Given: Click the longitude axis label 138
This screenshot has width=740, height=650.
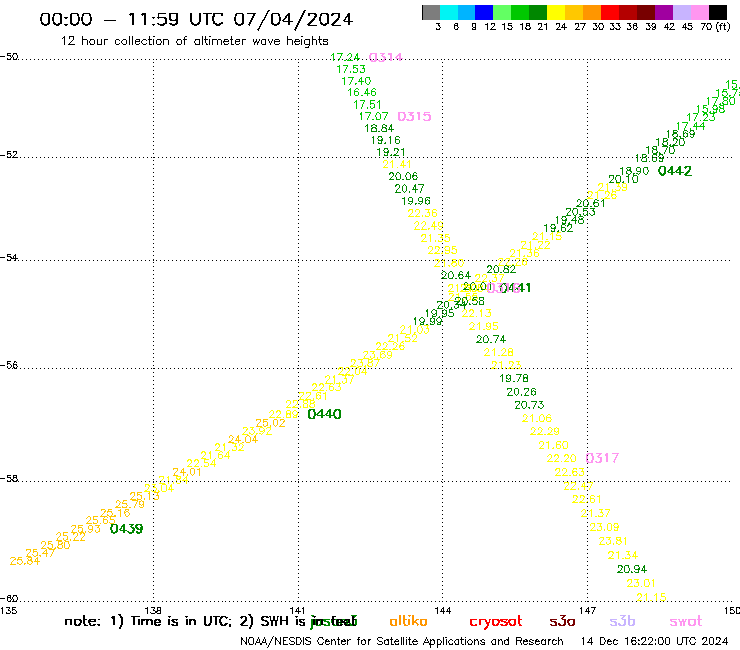Looking at the screenshot, I should pyautogui.click(x=153, y=611).
